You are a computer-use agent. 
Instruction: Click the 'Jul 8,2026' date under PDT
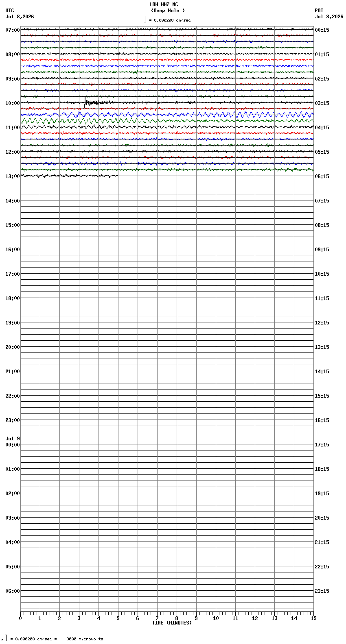tap(329, 17)
